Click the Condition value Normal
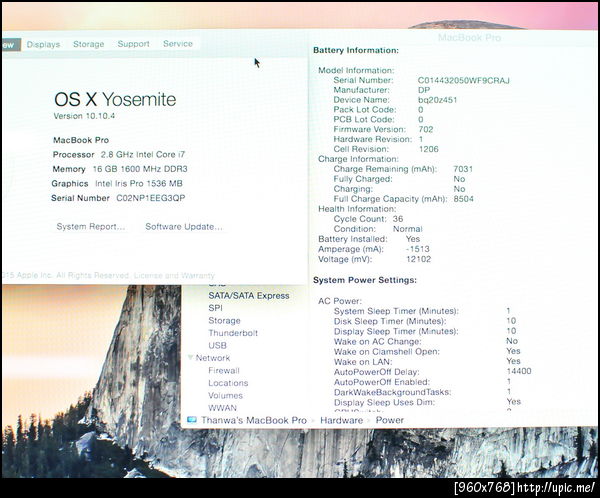600x498 pixels. click(x=408, y=229)
